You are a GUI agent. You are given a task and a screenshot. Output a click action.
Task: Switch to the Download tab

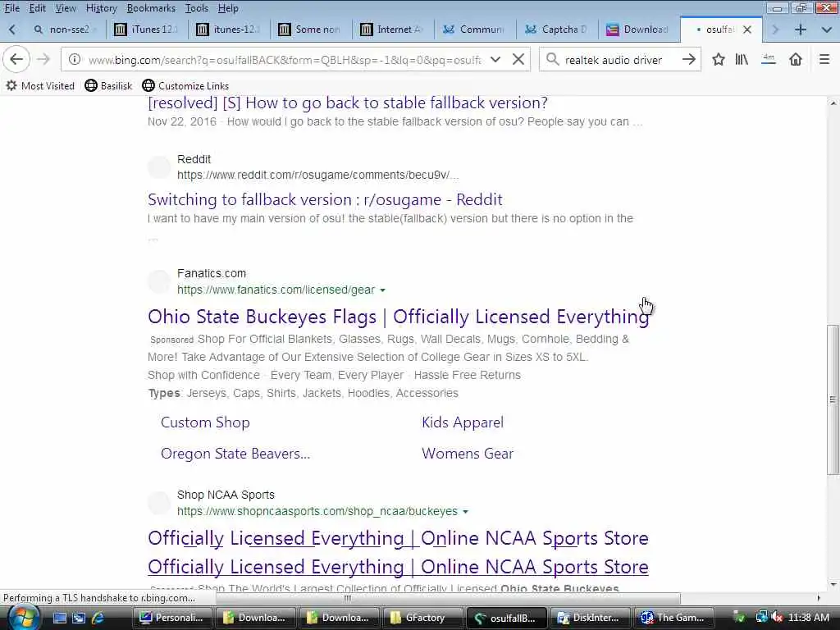pos(640,30)
